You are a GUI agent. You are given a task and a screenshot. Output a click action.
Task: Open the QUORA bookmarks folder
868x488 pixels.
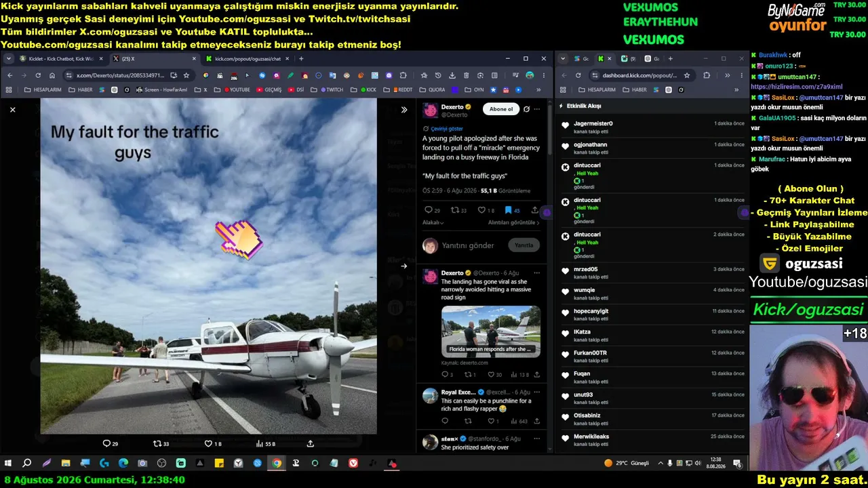point(432,89)
